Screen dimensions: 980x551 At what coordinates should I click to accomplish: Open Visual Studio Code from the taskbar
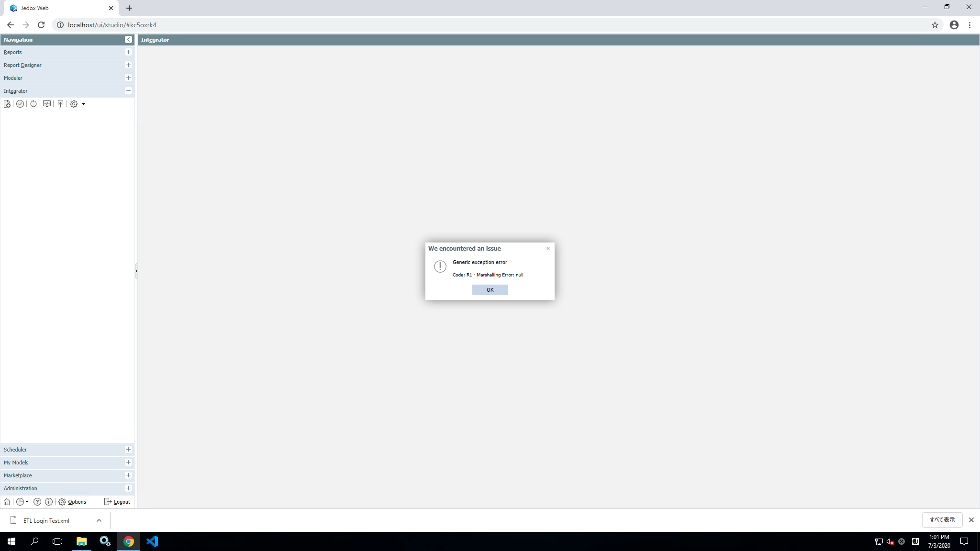[x=152, y=541]
